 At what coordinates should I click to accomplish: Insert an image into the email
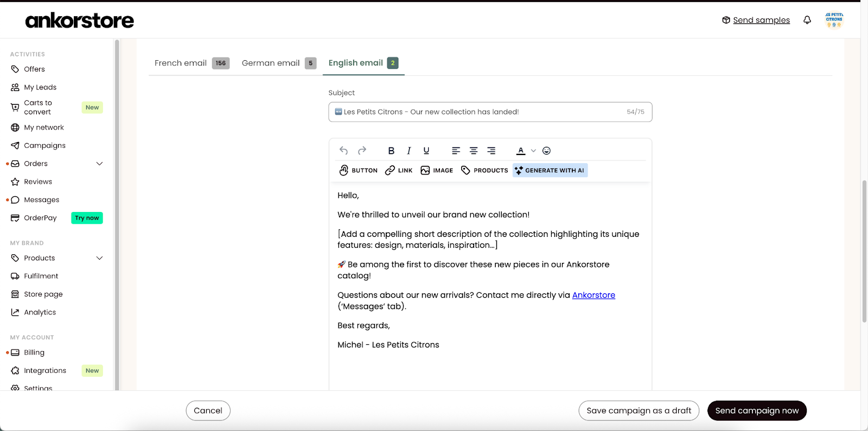(x=437, y=170)
